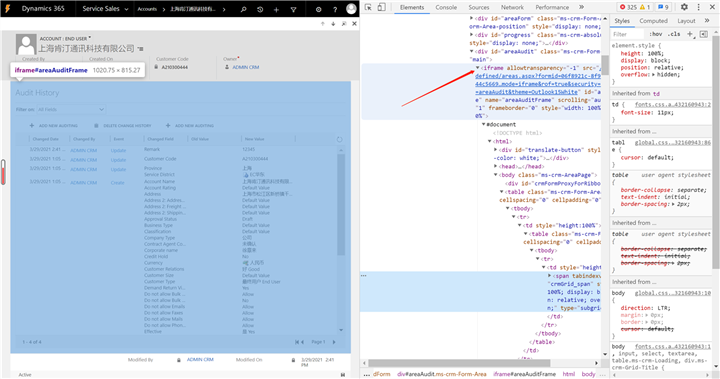Go to next audit grid page

(x=334, y=342)
